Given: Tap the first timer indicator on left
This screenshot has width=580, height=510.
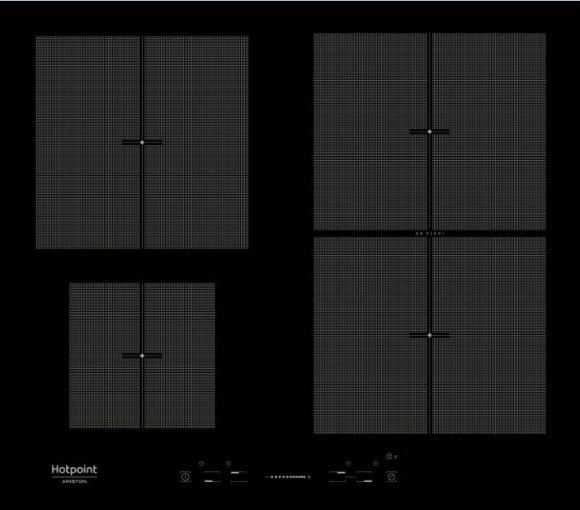Looking at the screenshot, I should pos(201,463).
